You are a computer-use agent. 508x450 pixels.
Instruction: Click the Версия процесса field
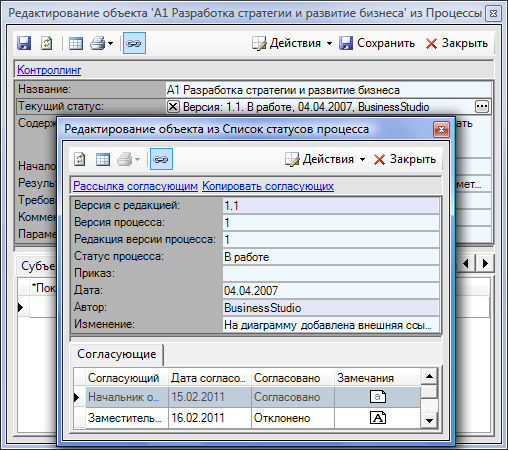click(331, 223)
